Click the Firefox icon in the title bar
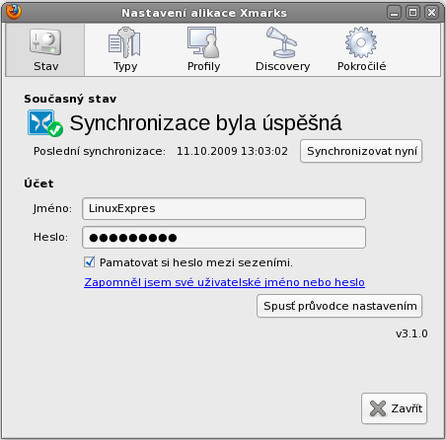Image resolution: width=446 pixels, height=440 pixels. 14,12
